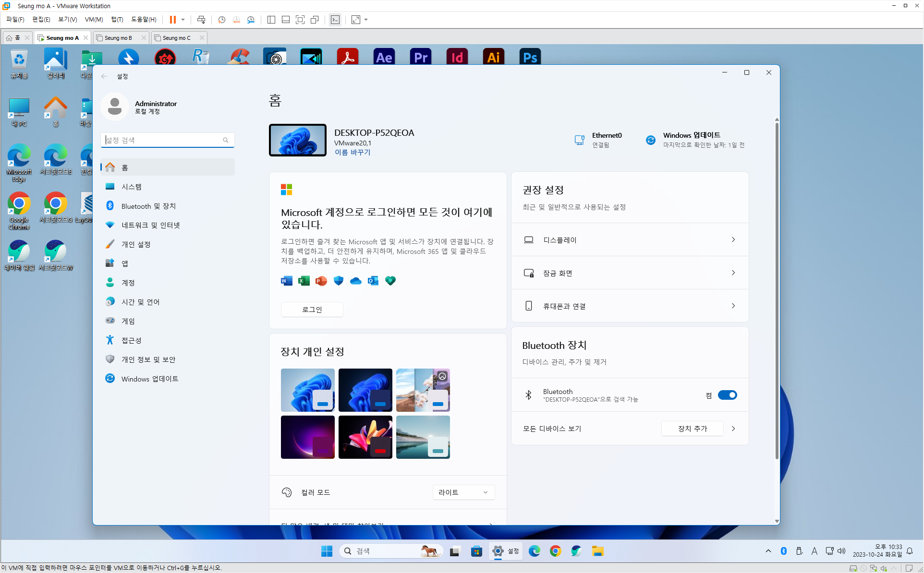Click the 로그인 button
The height and width of the screenshot is (573, 924).
tap(312, 310)
